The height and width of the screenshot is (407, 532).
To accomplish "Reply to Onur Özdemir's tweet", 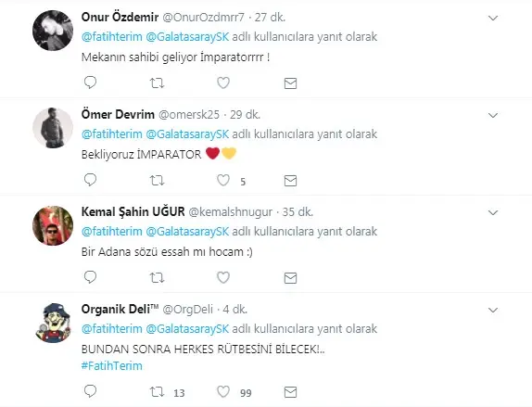I will pos(90,83).
